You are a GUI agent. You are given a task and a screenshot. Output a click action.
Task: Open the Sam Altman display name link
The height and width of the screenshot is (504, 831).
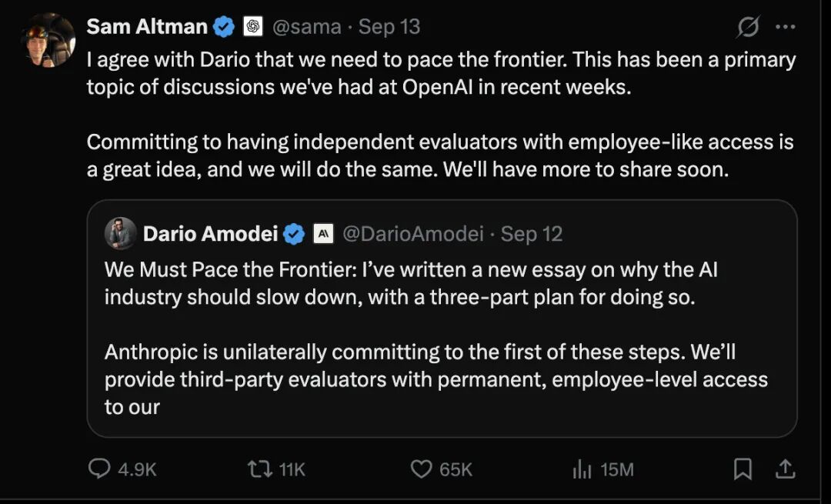click(x=147, y=26)
